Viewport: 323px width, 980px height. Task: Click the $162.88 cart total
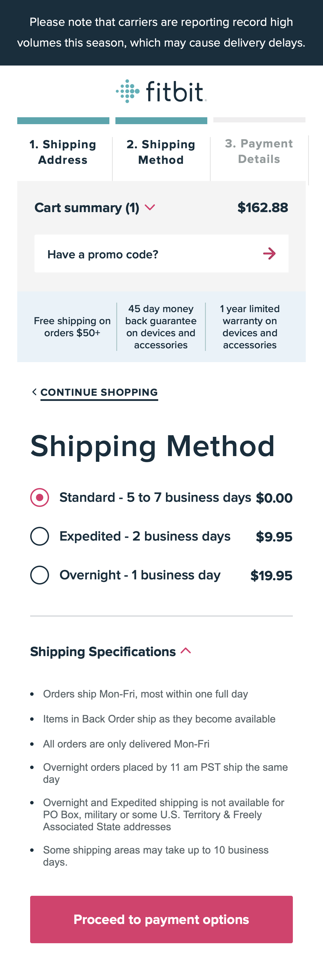tap(263, 208)
